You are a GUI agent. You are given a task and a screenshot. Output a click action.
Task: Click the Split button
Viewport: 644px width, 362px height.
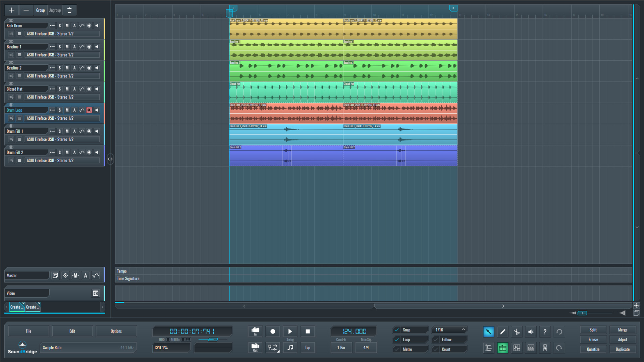(593, 330)
